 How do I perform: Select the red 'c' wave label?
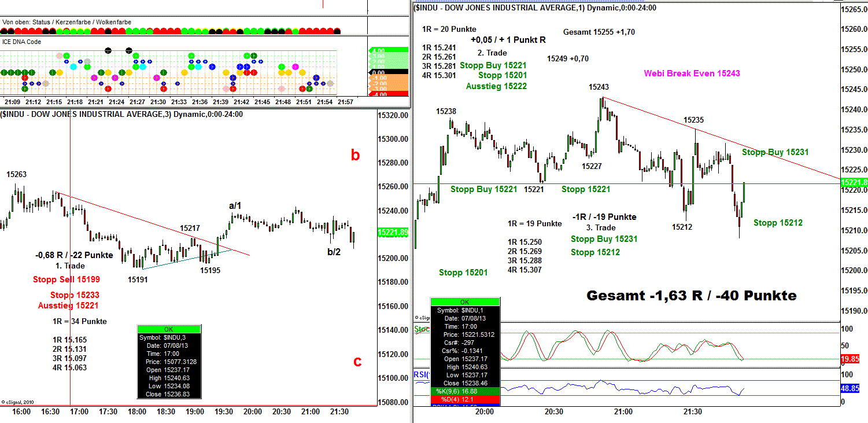357,362
